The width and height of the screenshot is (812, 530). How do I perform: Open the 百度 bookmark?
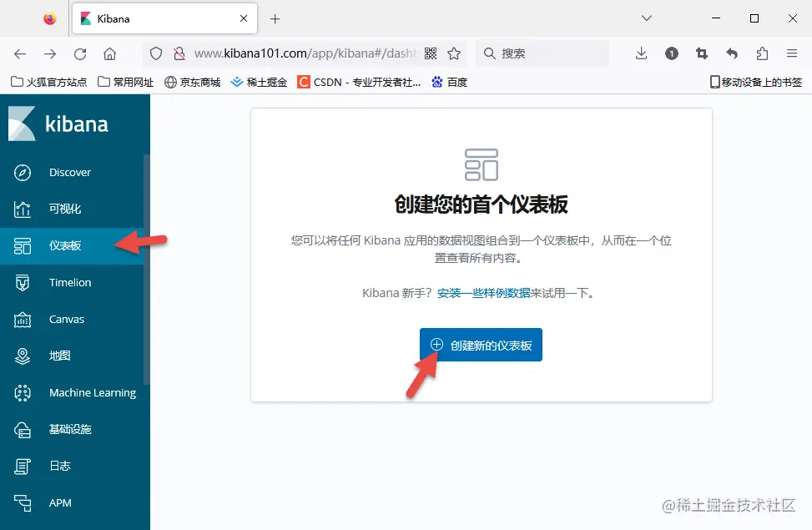coord(450,82)
